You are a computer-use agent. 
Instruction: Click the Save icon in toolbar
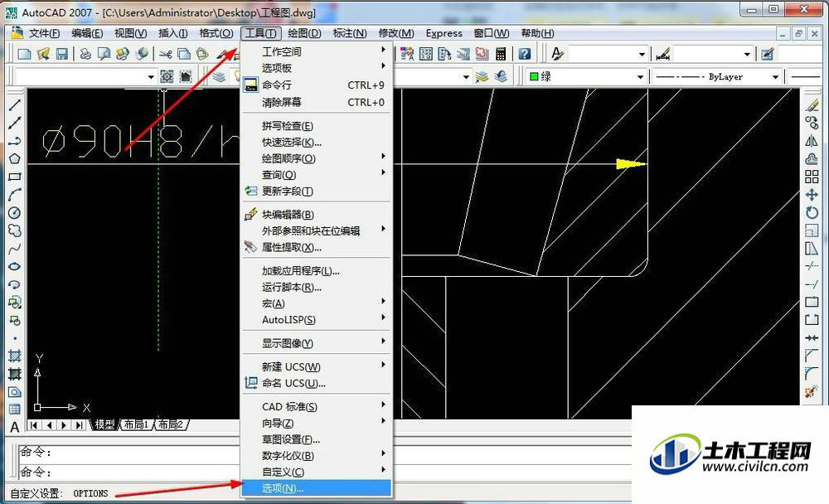[62, 53]
